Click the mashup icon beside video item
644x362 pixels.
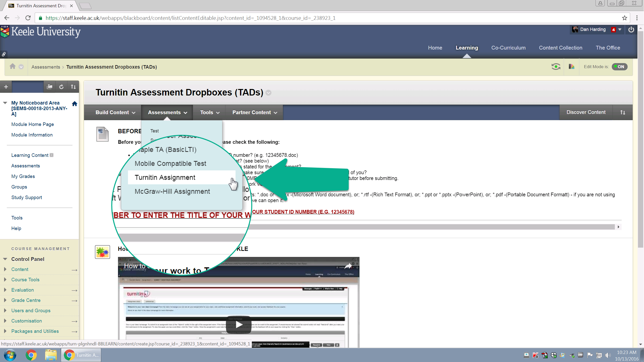(x=102, y=252)
